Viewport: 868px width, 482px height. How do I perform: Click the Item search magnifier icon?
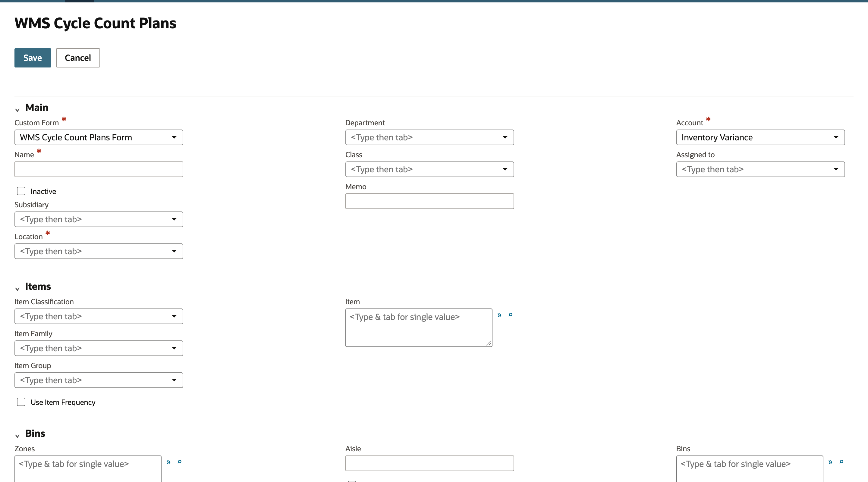pyautogui.click(x=511, y=315)
